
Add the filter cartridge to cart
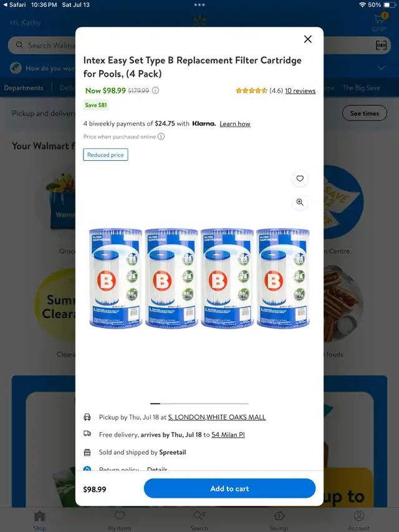coord(229,488)
